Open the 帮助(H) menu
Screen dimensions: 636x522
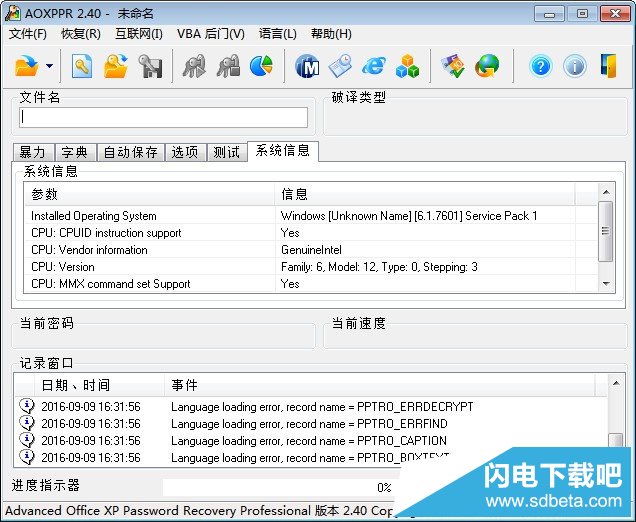(x=331, y=34)
